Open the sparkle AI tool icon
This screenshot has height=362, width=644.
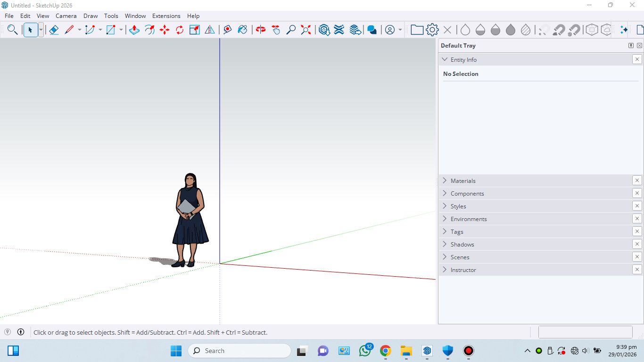click(x=624, y=30)
